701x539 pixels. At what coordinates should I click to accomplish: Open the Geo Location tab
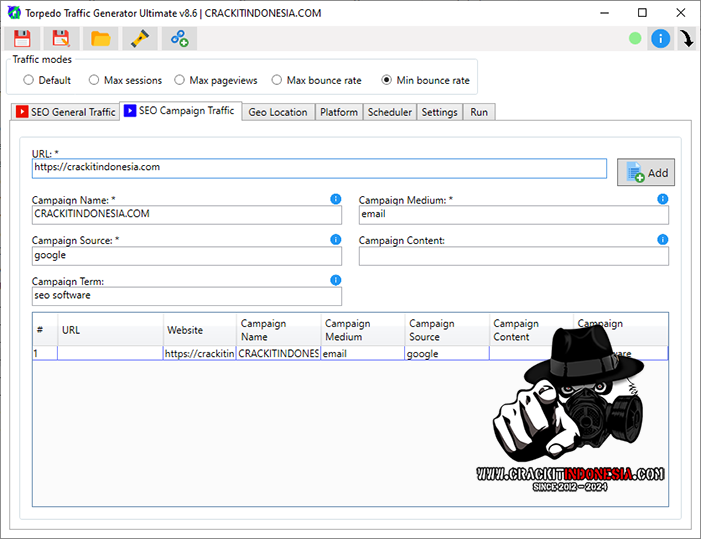pos(277,112)
